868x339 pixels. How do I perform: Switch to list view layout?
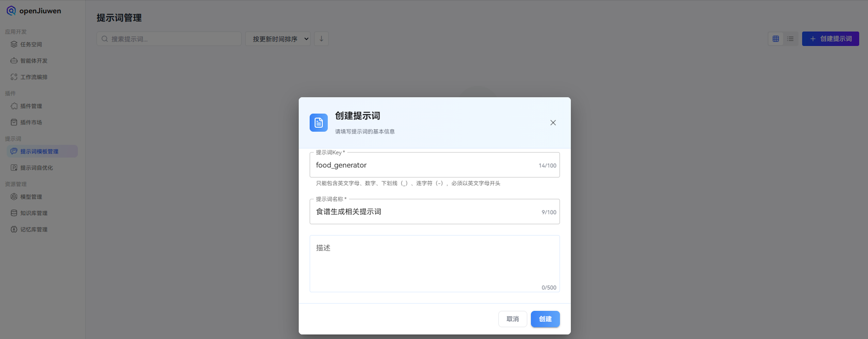coord(790,39)
